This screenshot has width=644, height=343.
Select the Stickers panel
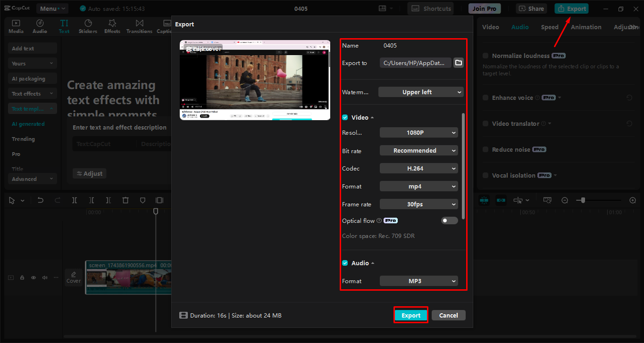(x=88, y=26)
